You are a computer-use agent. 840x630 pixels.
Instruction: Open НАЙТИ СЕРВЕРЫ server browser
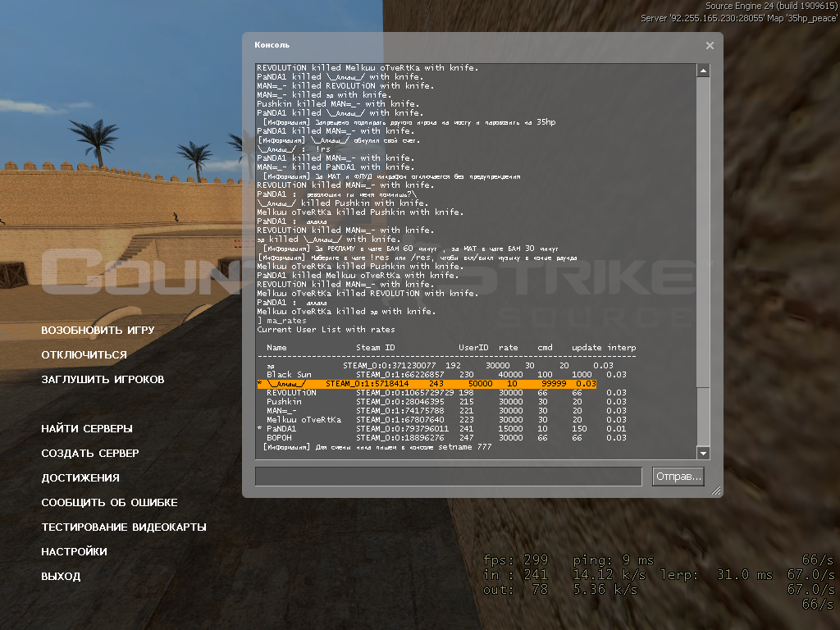(x=87, y=428)
